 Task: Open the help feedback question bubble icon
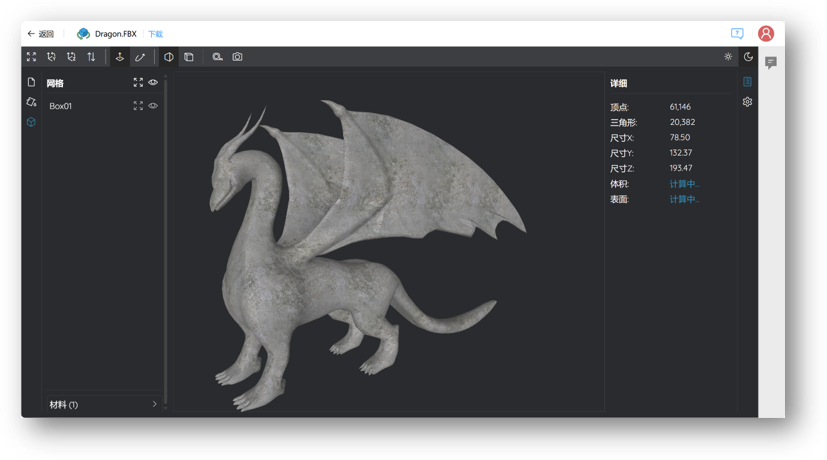click(737, 33)
